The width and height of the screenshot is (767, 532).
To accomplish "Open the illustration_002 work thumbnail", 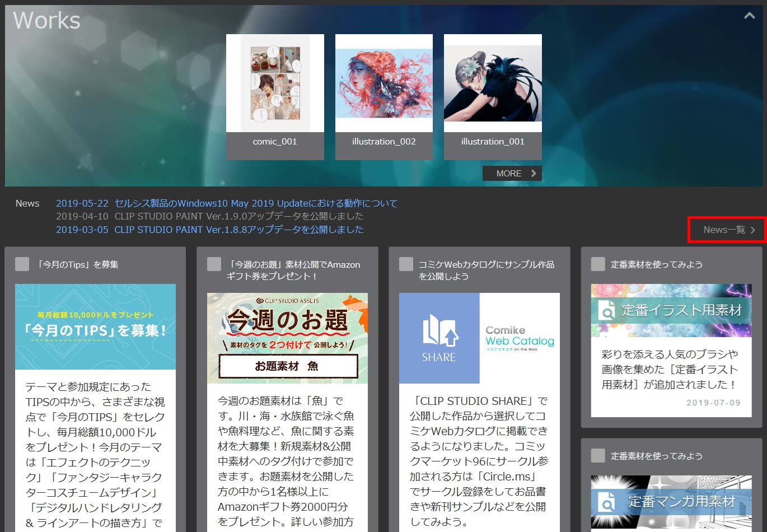I will pyautogui.click(x=383, y=83).
